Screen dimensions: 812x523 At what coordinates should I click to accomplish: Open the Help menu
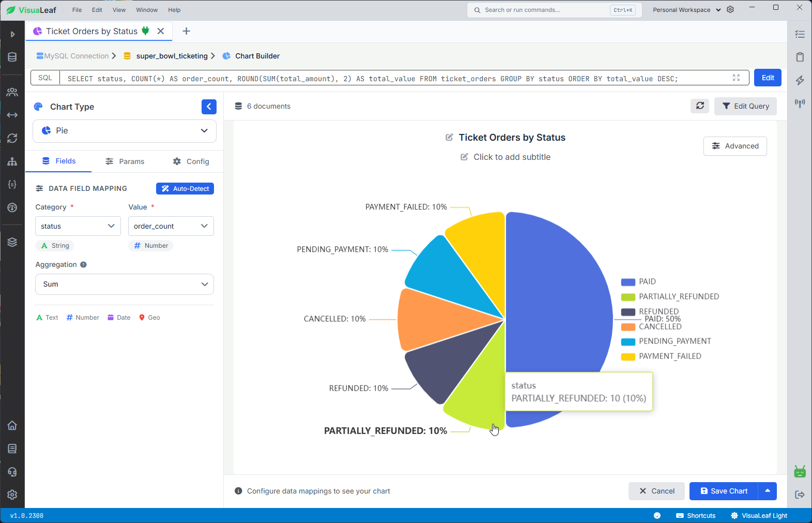[175, 10]
